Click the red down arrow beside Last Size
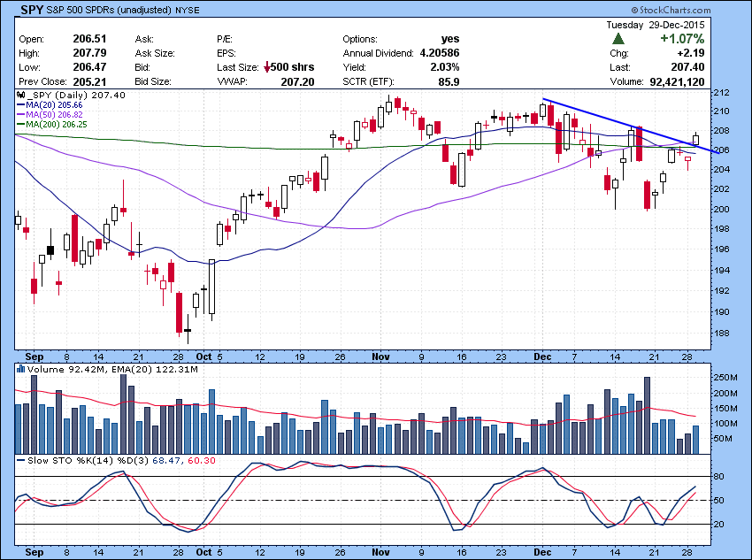 266,67
